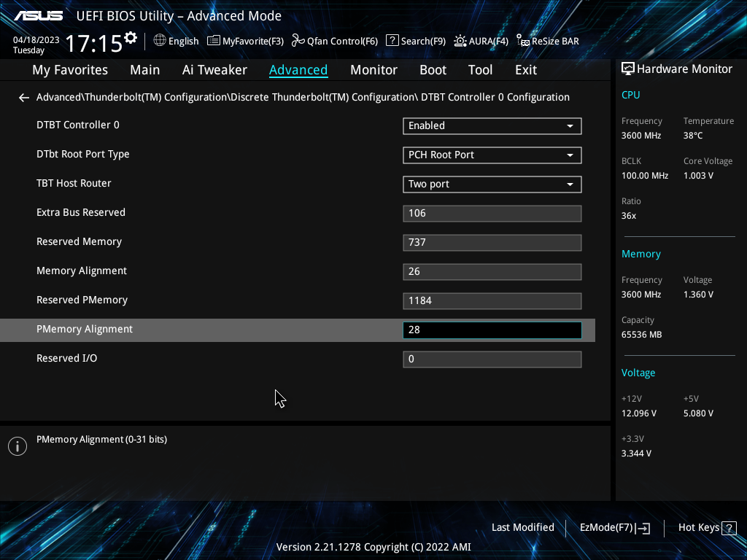Select the Memory Alignment label

pyautogui.click(x=82, y=271)
